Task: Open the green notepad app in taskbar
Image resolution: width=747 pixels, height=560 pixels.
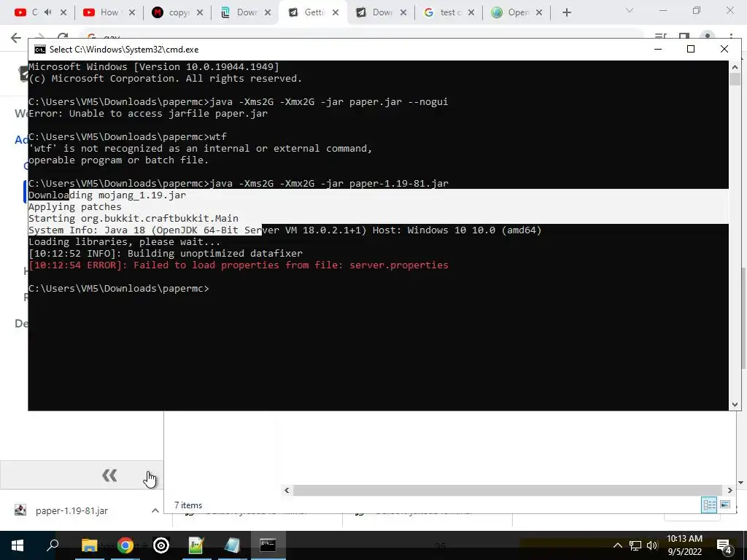Action: click(x=196, y=545)
